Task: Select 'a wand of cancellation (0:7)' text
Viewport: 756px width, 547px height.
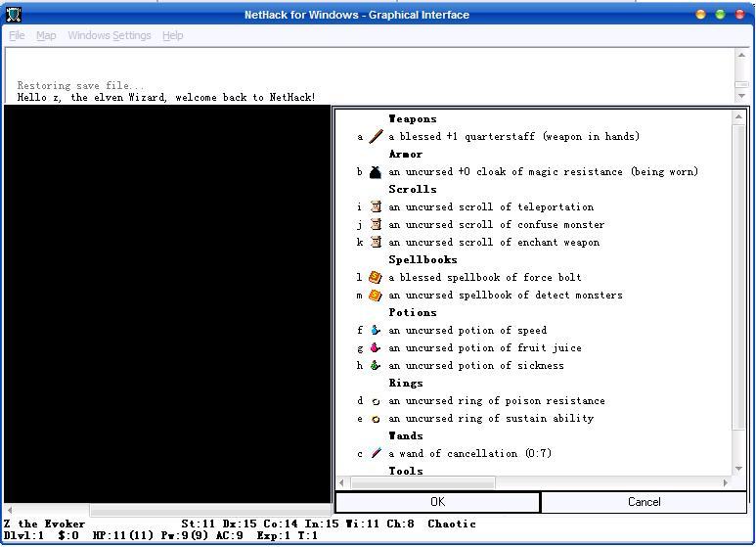Action: 469,453
